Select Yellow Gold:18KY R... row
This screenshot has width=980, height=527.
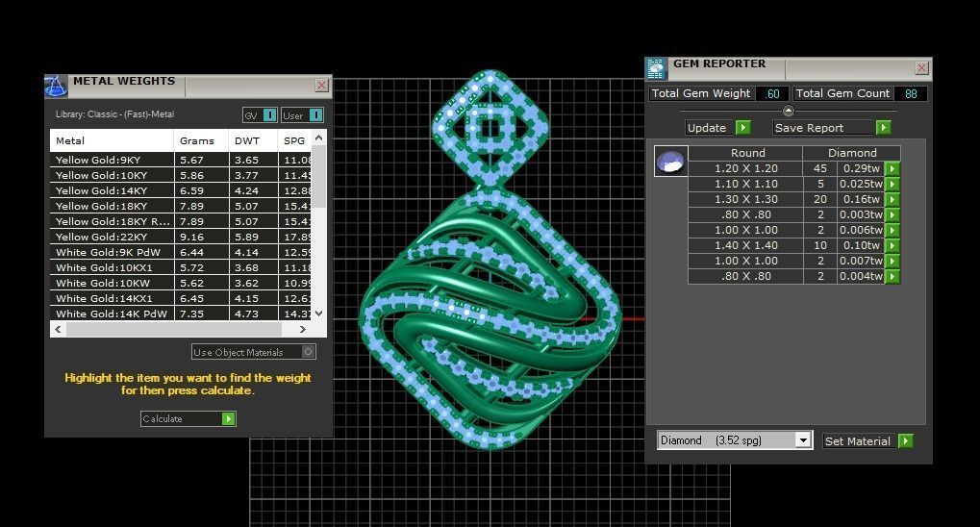click(181, 221)
